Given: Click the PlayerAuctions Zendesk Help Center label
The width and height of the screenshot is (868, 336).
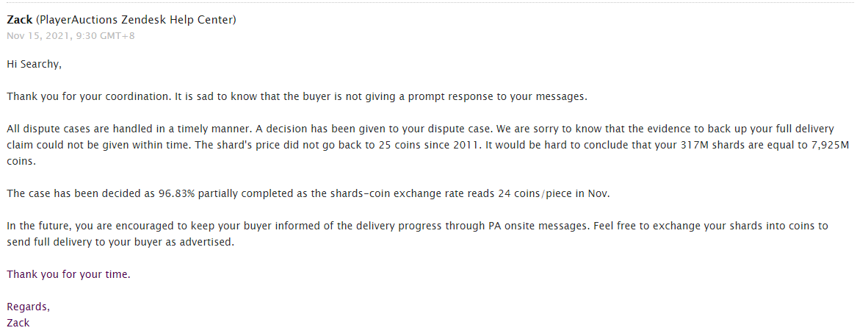Looking at the screenshot, I should [136, 20].
